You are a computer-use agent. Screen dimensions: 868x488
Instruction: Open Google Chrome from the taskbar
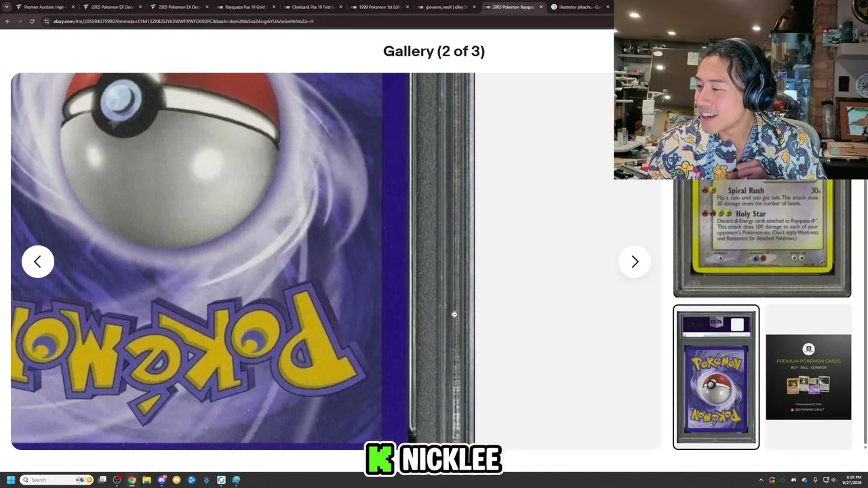[132, 480]
